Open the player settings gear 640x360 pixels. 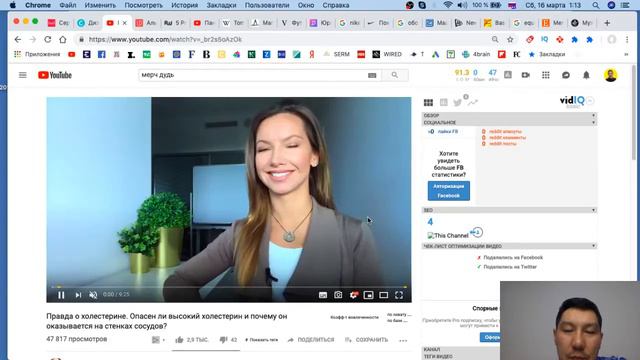(x=353, y=295)
